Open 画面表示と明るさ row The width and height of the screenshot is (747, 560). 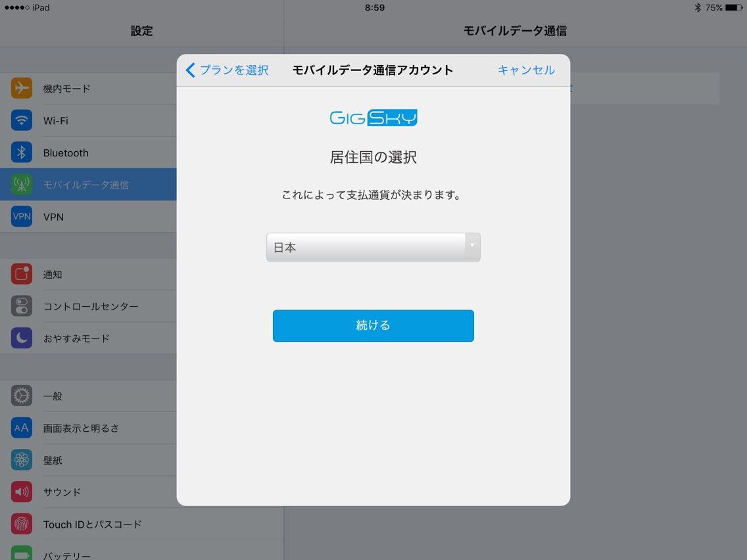click(88, 428)
